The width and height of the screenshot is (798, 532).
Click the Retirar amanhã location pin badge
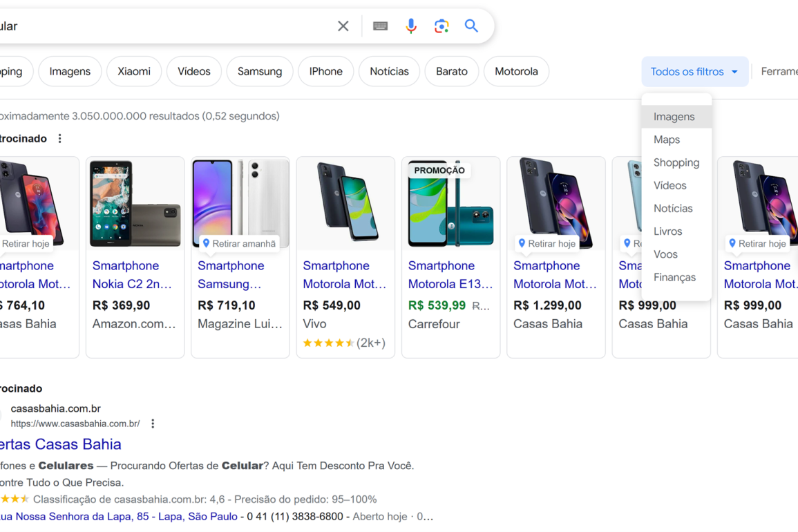(239, 244)
